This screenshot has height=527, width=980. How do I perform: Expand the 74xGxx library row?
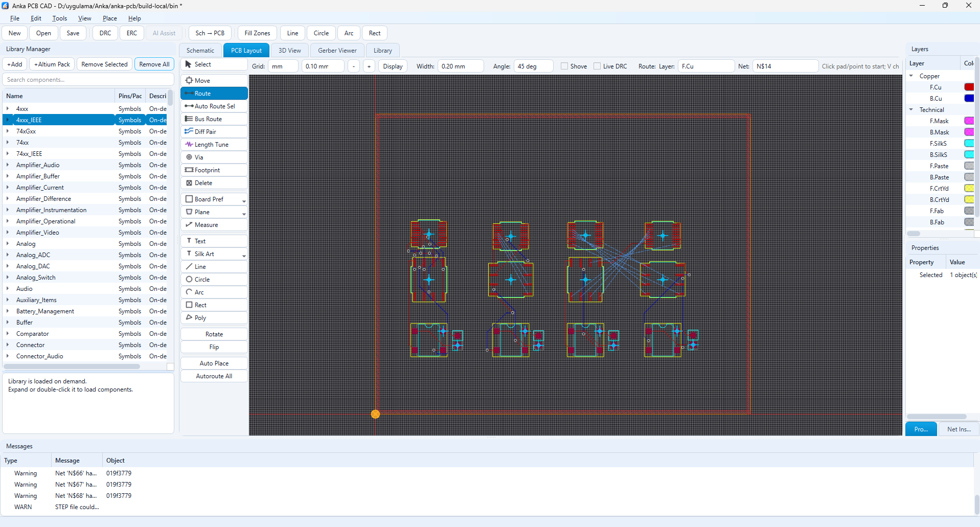pos(8,131)
